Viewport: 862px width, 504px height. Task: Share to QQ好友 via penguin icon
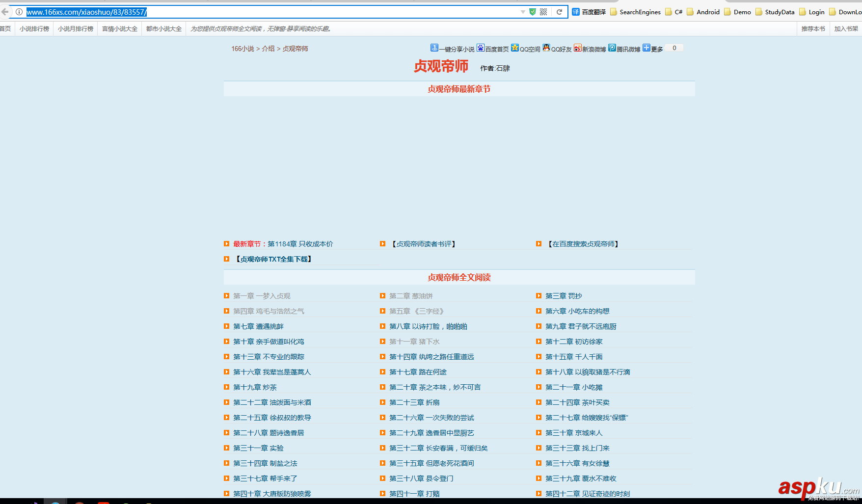546,48
